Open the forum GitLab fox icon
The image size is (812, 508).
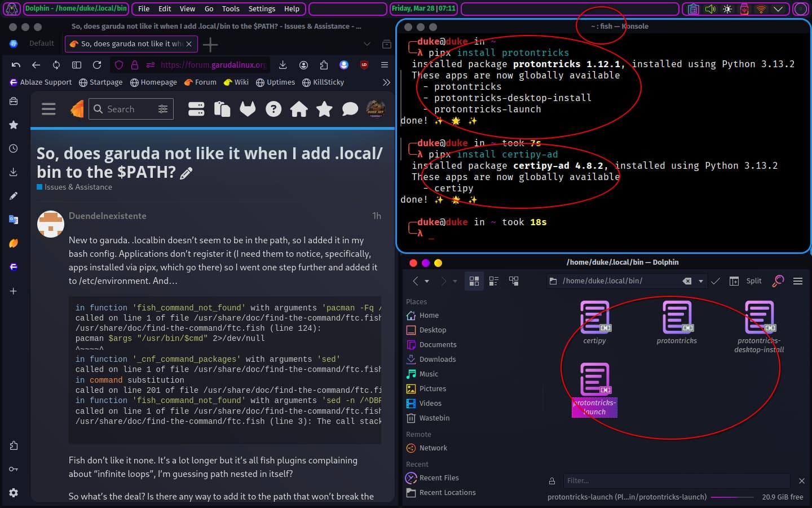click(x=248, y=109)
